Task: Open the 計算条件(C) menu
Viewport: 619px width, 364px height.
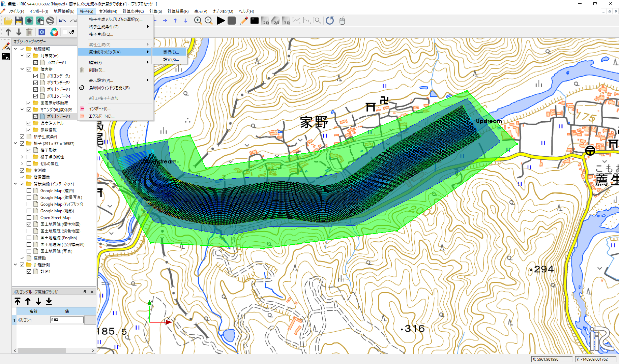Action: (133, 11)
